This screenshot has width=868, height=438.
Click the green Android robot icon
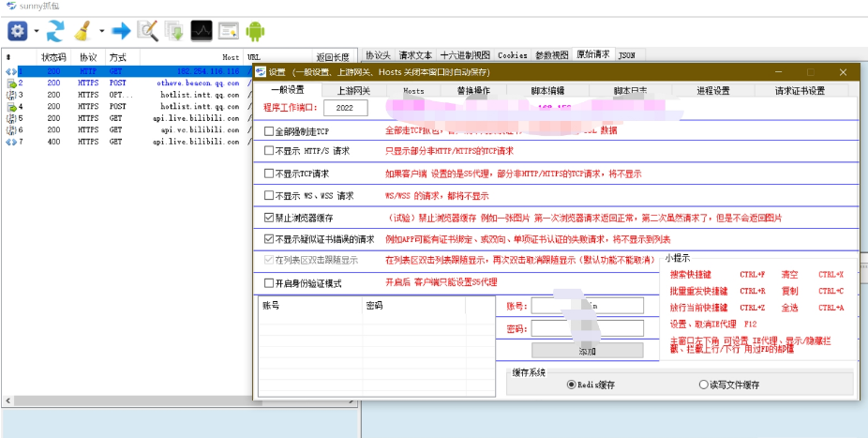255,31
